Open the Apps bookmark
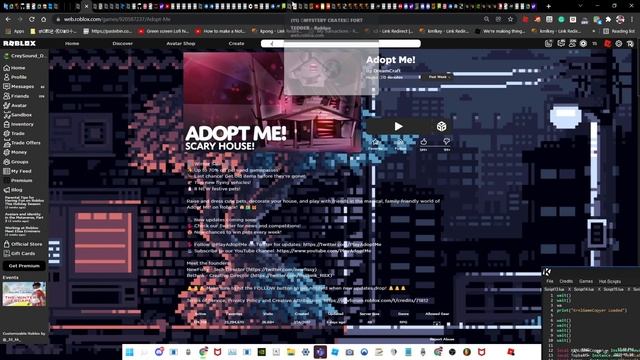 point(15,31)
